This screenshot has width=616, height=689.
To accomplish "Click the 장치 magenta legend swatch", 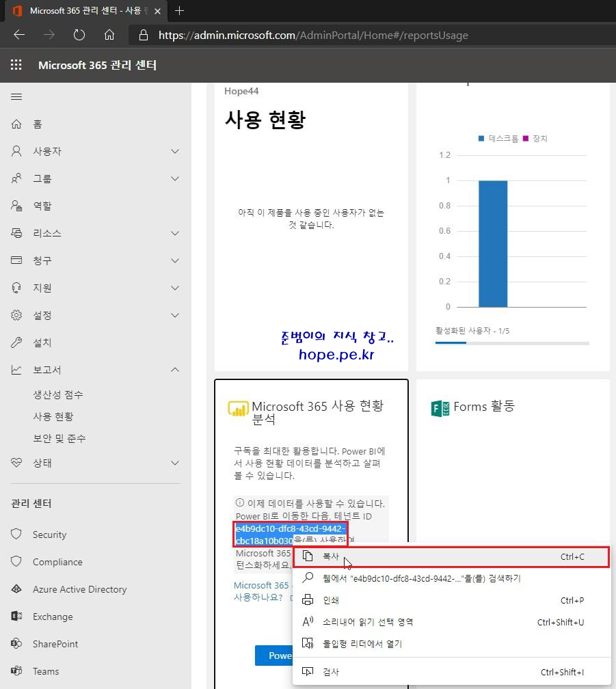I will [x=526, y=138].
